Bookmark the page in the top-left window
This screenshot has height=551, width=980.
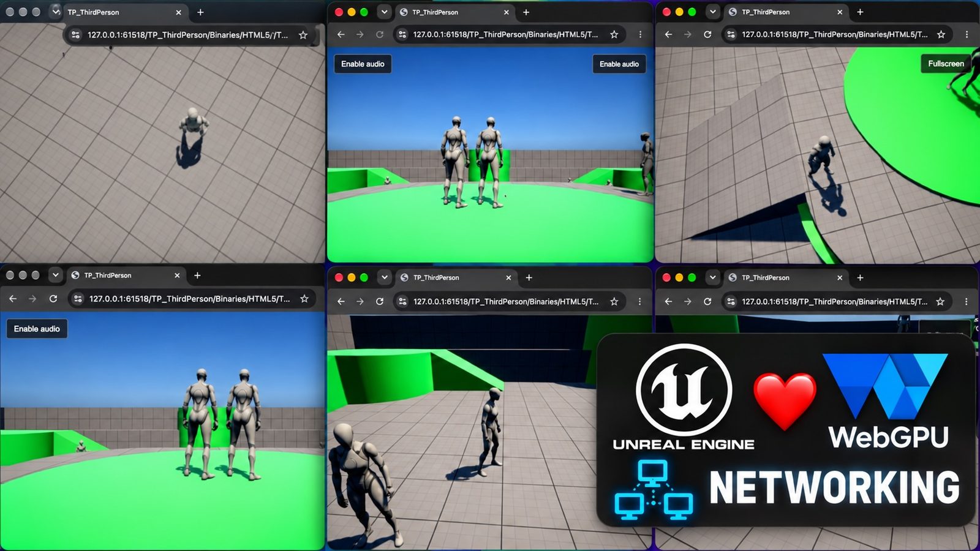click(x=303, y=35)
